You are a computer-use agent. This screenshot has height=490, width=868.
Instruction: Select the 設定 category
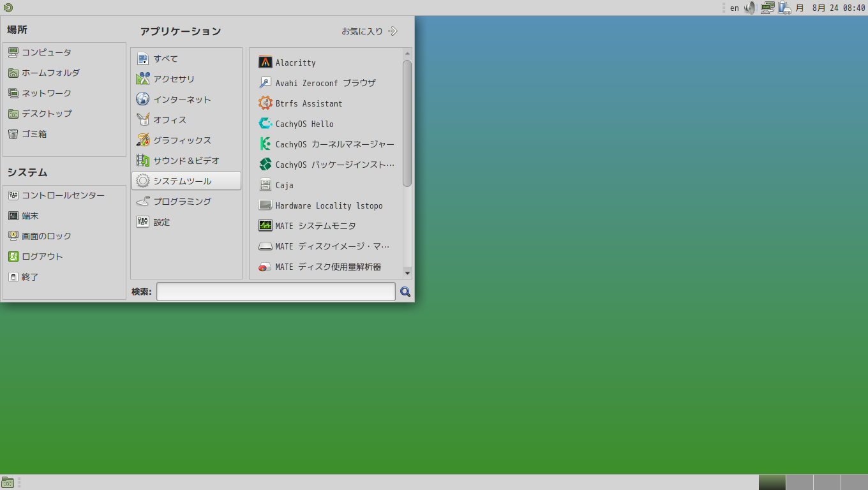point(186,222)
